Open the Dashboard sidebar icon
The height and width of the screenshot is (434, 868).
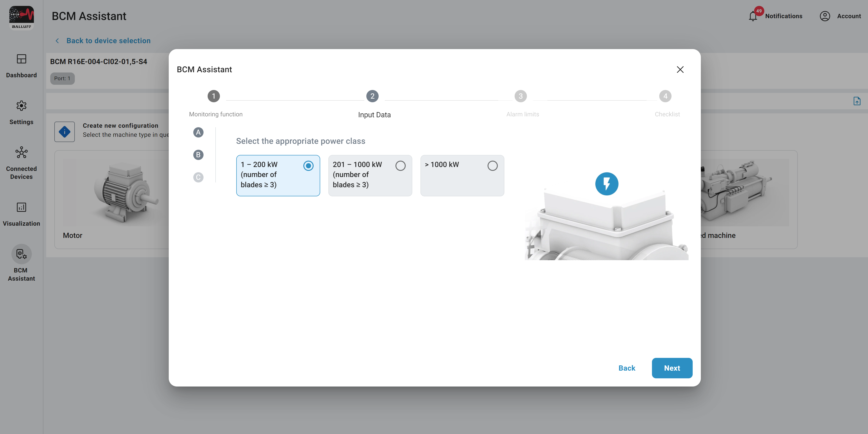tap(21, 59)
